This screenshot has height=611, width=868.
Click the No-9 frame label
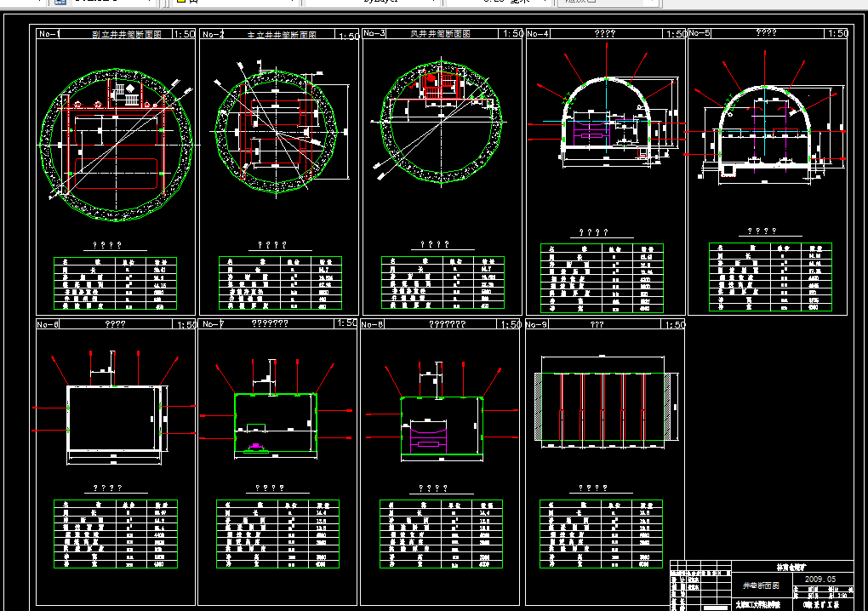[x=537, y=324]
